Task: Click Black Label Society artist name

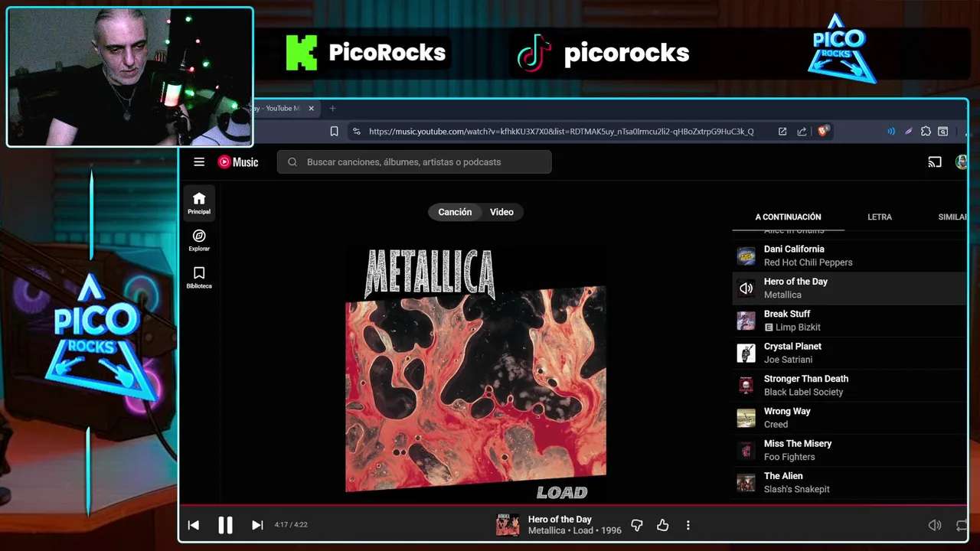Action: tap(803, 392)
